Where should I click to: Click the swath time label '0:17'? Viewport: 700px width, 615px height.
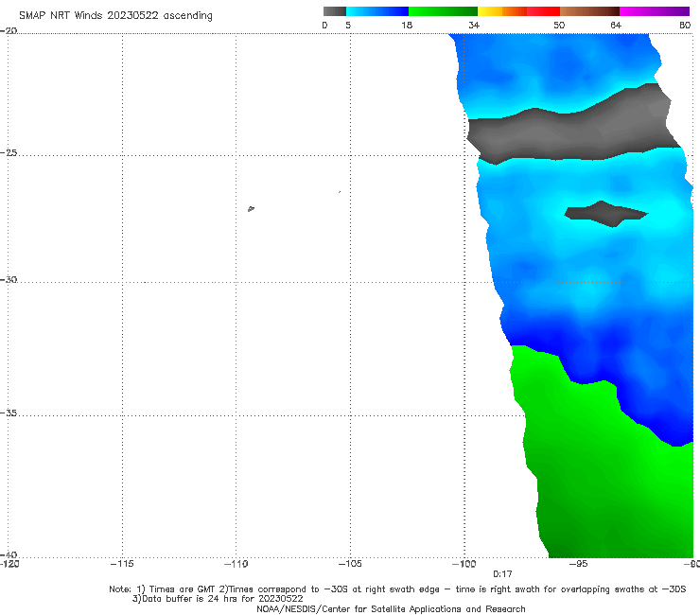502,574
